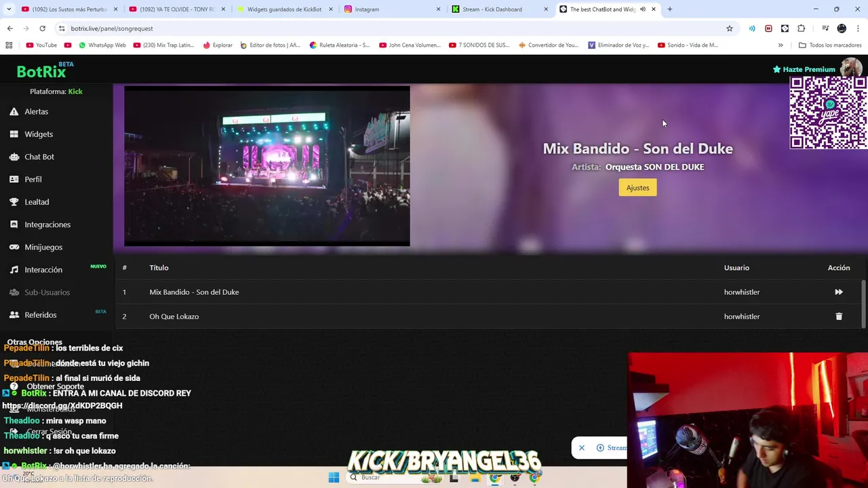868x488 pixels.
Task: Click the browser back arrow
Action: (9, 28)
